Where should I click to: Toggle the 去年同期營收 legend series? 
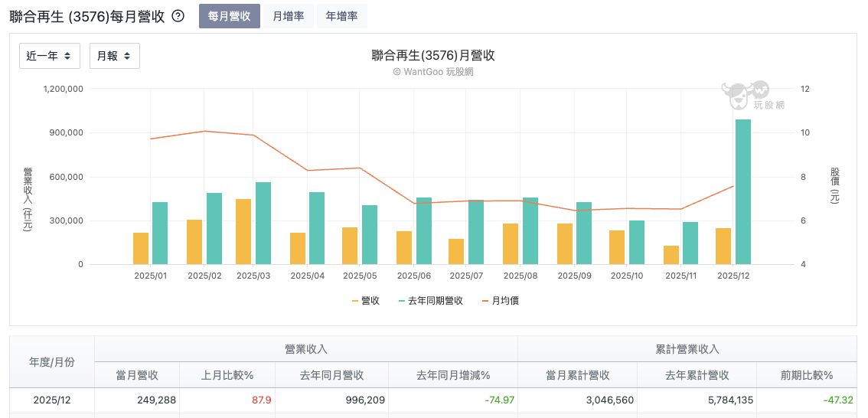(x=431, y=301)
